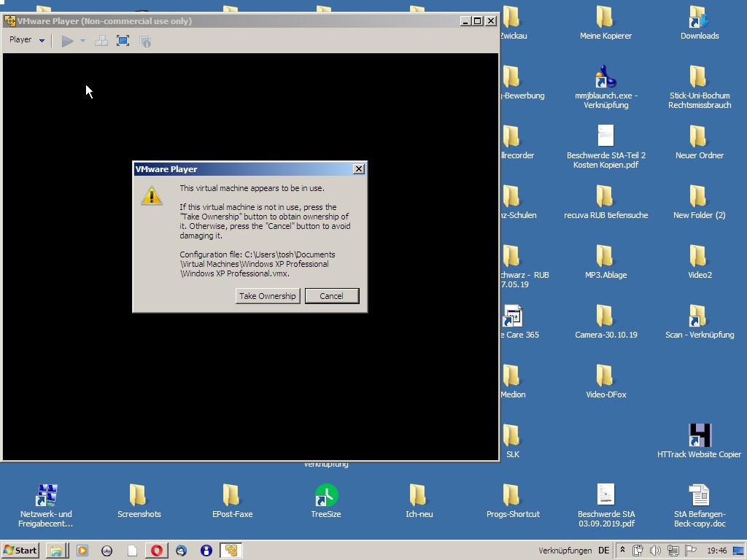Viewport: 747px width, 560px height.
Task: Open the Windows Start menu
Action: [x=20, y=551]
